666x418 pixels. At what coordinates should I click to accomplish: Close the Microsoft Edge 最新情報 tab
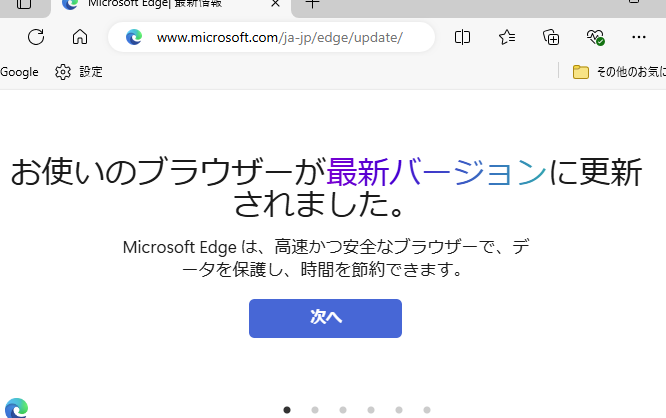click(275, 4)
